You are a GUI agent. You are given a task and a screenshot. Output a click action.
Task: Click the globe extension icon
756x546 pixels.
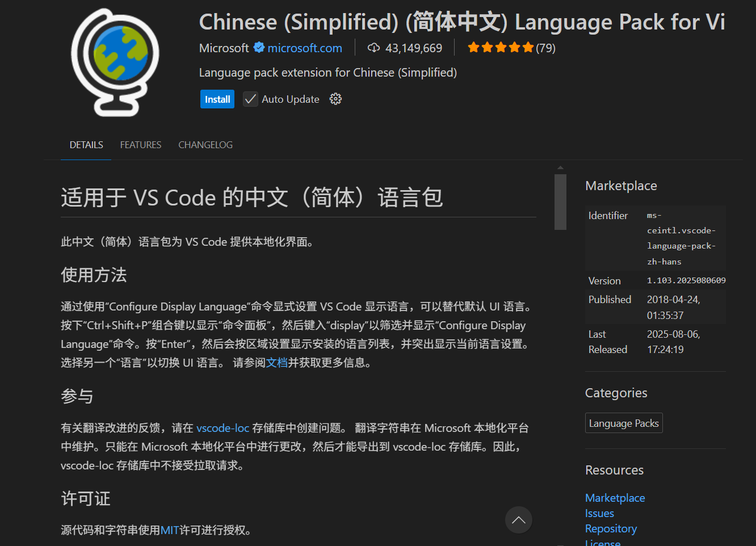tap(115, 62)
